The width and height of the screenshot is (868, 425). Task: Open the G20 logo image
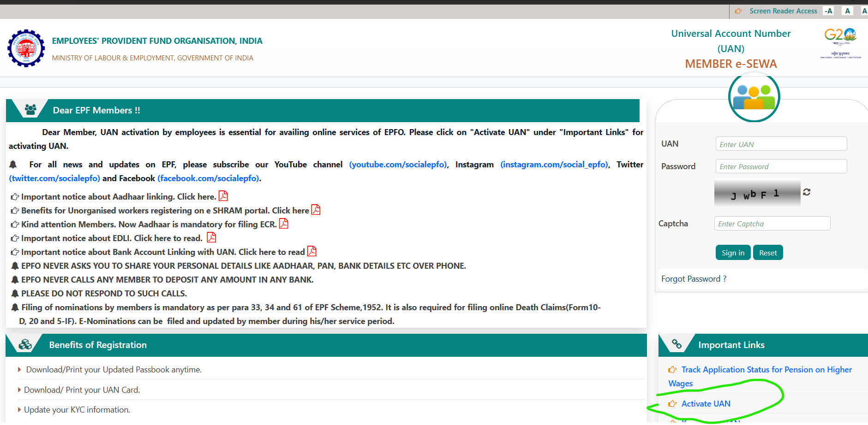pos(840,43)
